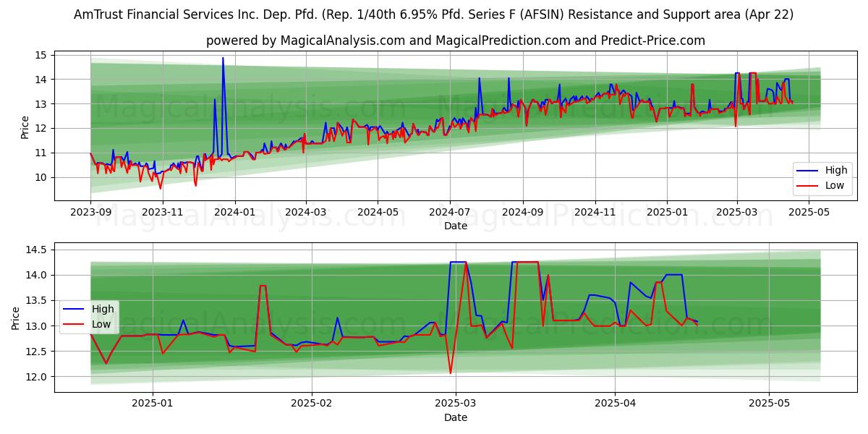Click the 2024-09 x-axis label
The height and width of the screenshot is (434, 868).
(x=522, y=213)
